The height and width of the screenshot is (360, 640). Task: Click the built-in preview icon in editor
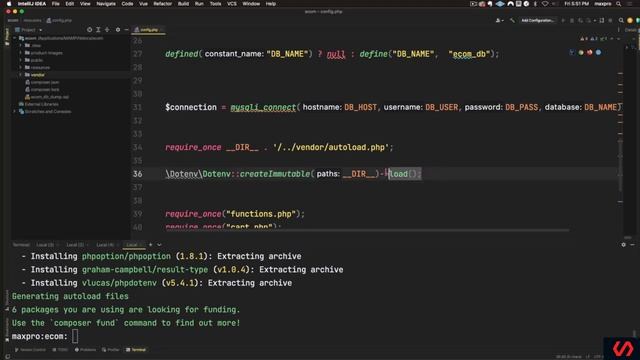572,52
